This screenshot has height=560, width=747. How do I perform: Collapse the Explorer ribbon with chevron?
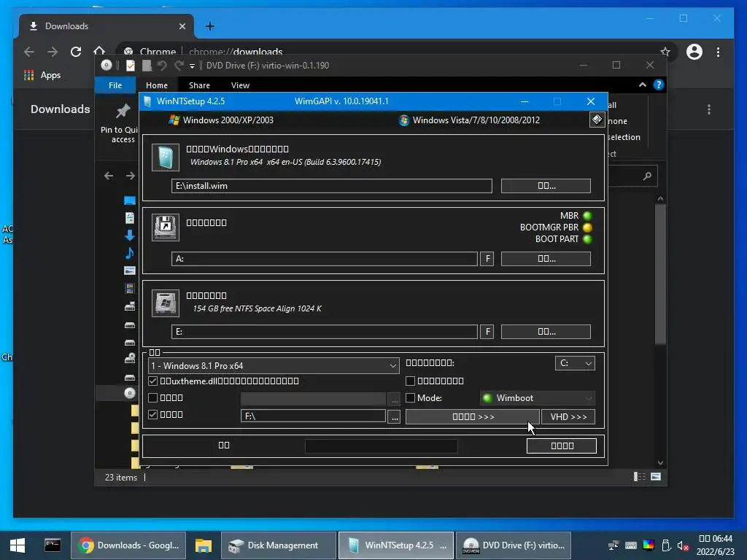(x=643, y=85)
